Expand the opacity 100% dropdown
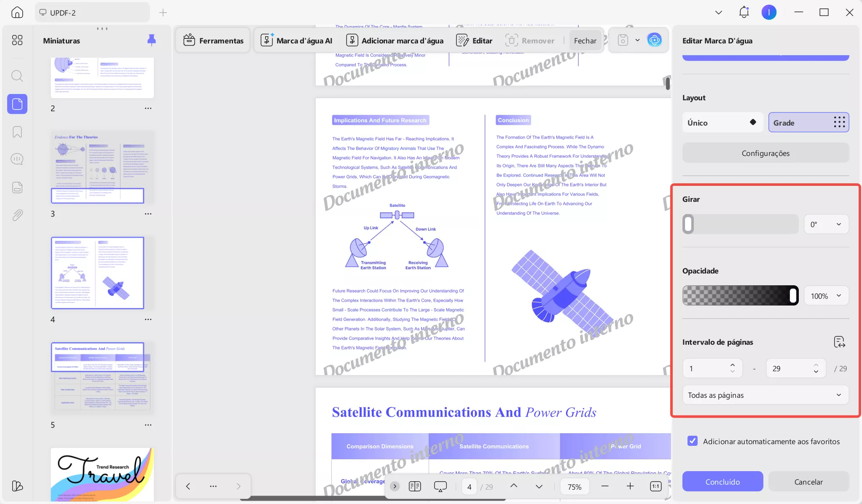 (x=826, y=296)
